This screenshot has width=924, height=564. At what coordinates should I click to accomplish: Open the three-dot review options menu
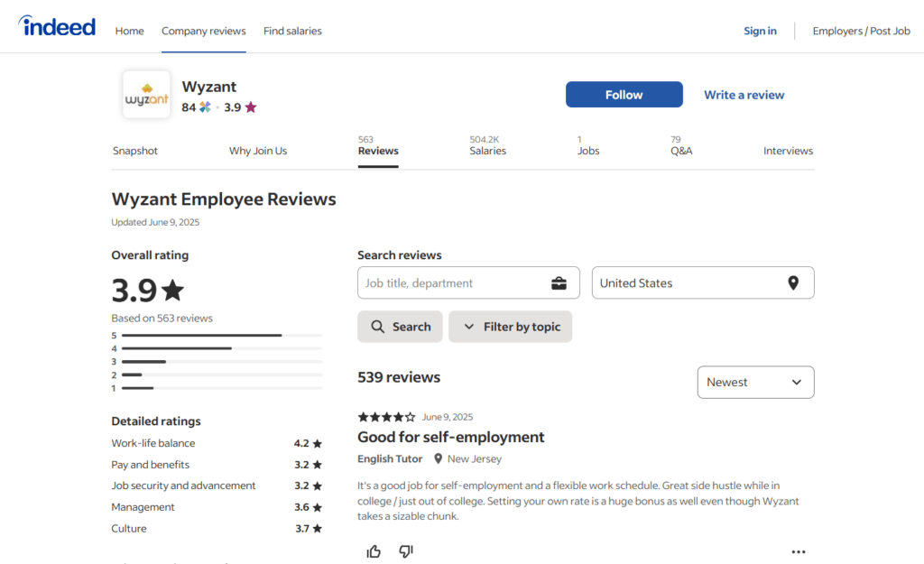798,551
